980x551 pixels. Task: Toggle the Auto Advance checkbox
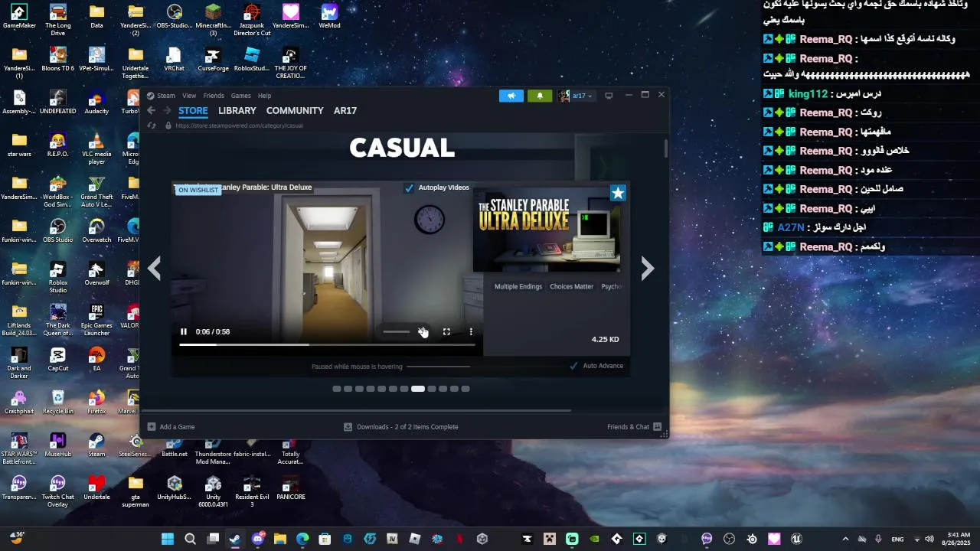point(573,366)
